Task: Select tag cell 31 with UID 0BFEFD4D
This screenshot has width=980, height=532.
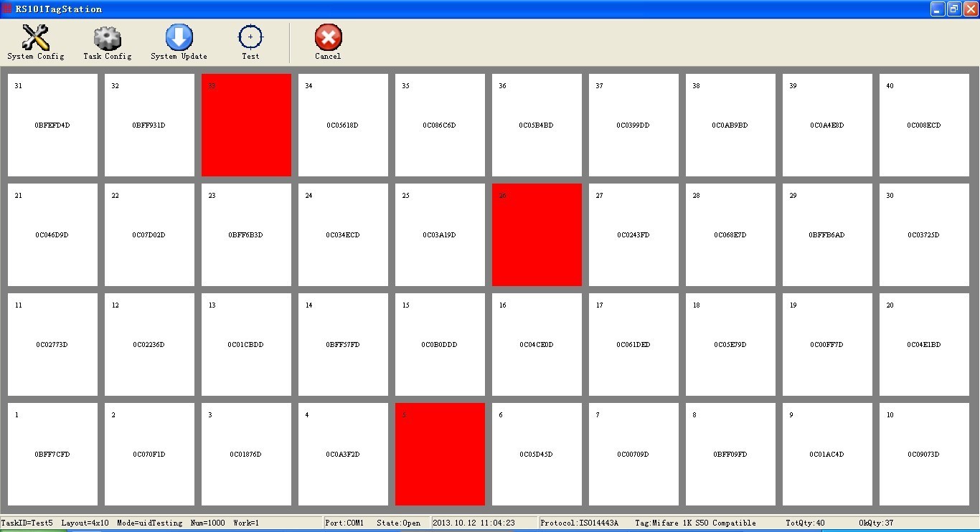Action: 52,125
